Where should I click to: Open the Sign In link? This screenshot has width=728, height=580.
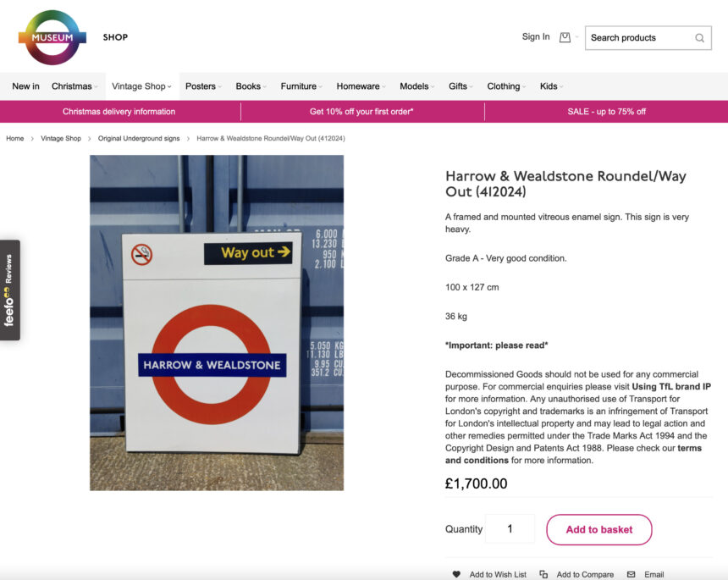coord(535,37)
